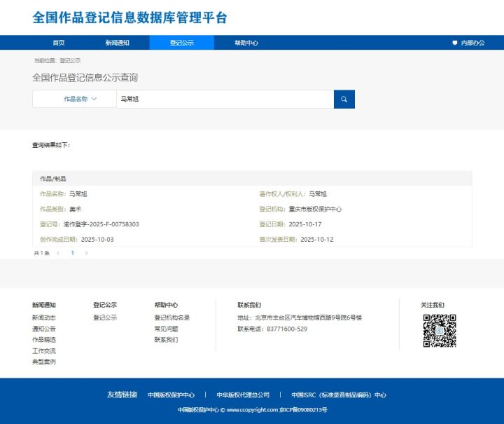The image size is (504, 424).
Task: Open the 典型案例 footer link
Action: click(x=43, y=362)
